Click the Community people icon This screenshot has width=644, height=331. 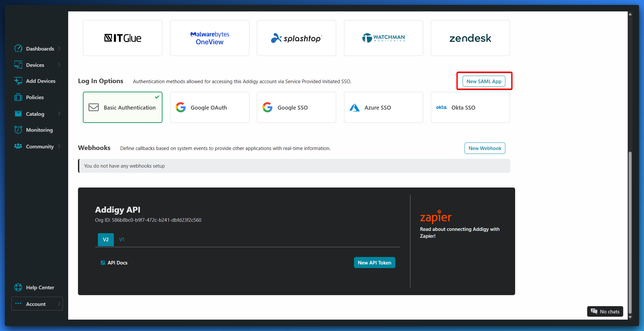pyautogui.click(x=18, y=146)
